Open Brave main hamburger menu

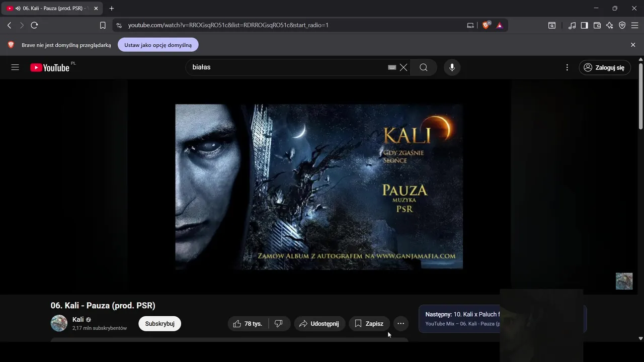(635, 25)
